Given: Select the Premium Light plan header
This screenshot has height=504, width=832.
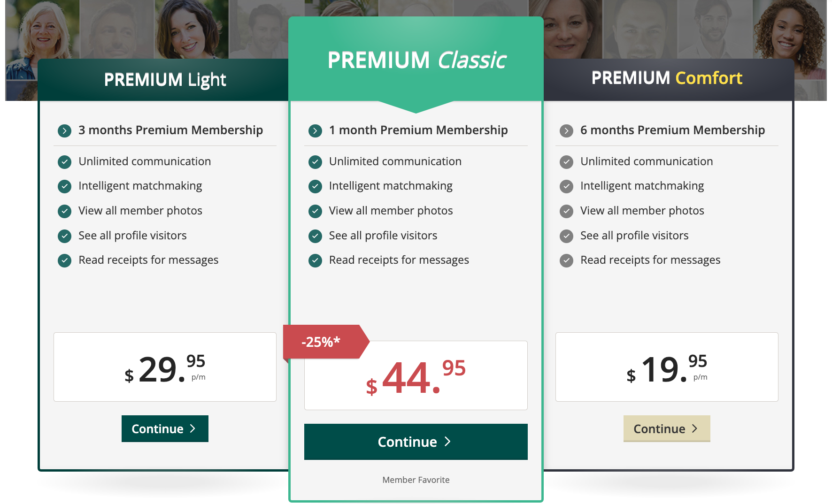Looking at the screenshot, I should (x=165, y=80).
